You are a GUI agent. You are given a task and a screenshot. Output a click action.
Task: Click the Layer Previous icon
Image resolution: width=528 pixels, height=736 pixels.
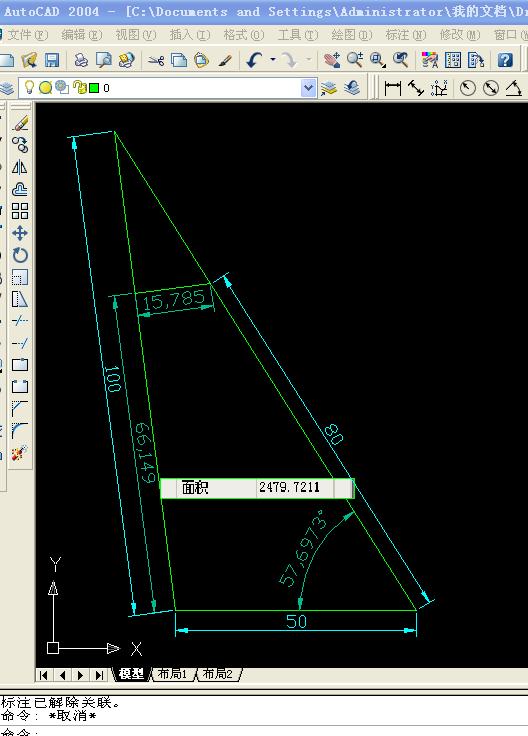point(352,88)
